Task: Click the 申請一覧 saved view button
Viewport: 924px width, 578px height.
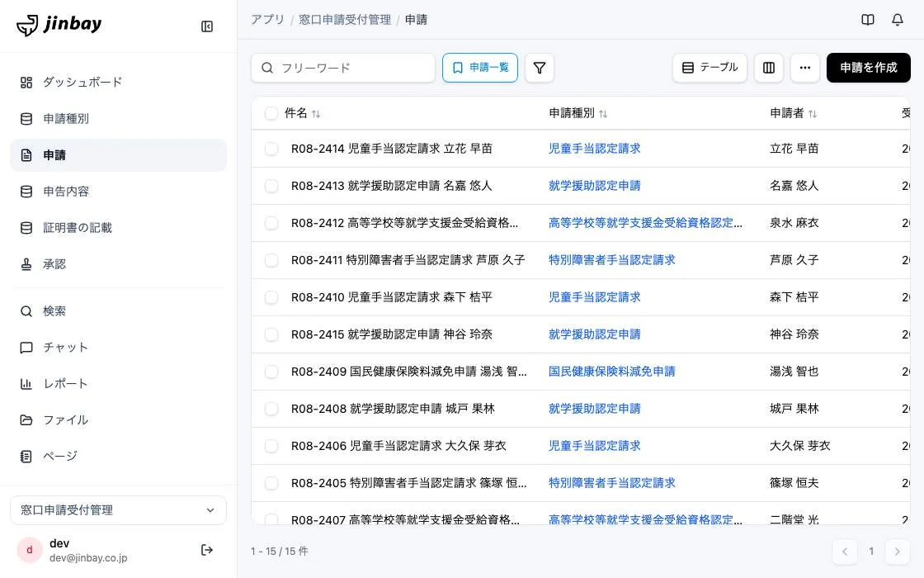Action: 479,68
